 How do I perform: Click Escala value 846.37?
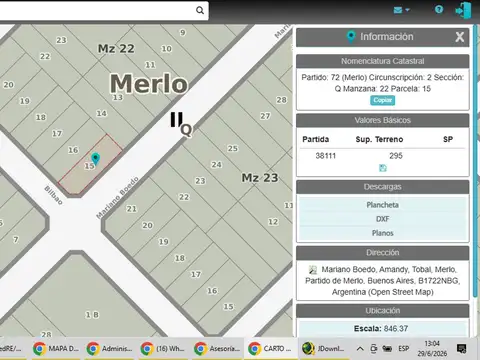coord(396,329)
